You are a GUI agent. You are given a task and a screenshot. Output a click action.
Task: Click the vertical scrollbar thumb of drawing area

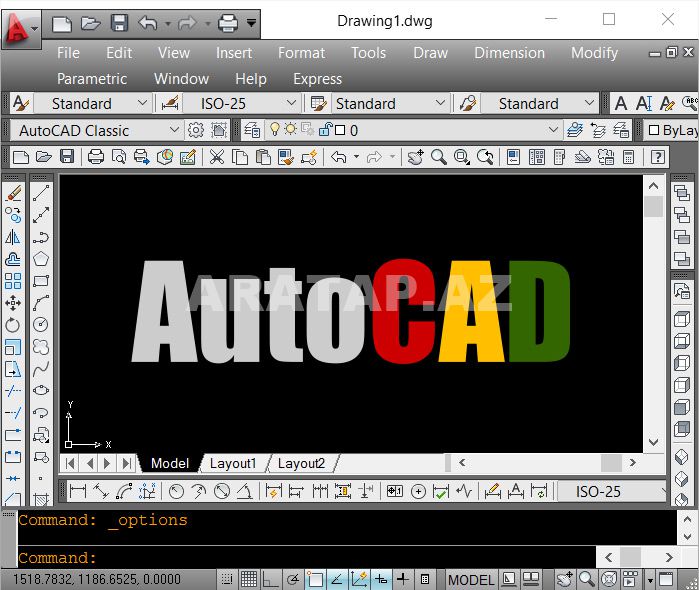[654, 206]
